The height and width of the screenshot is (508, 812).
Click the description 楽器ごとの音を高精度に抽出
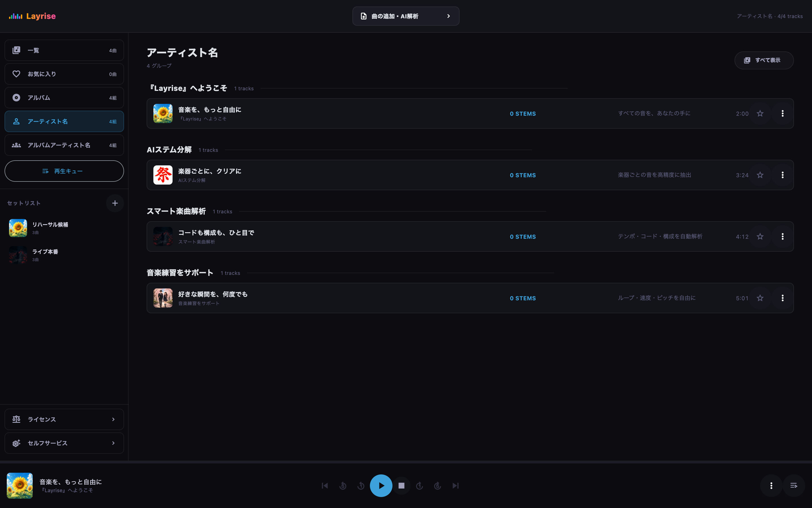point(654,175)
